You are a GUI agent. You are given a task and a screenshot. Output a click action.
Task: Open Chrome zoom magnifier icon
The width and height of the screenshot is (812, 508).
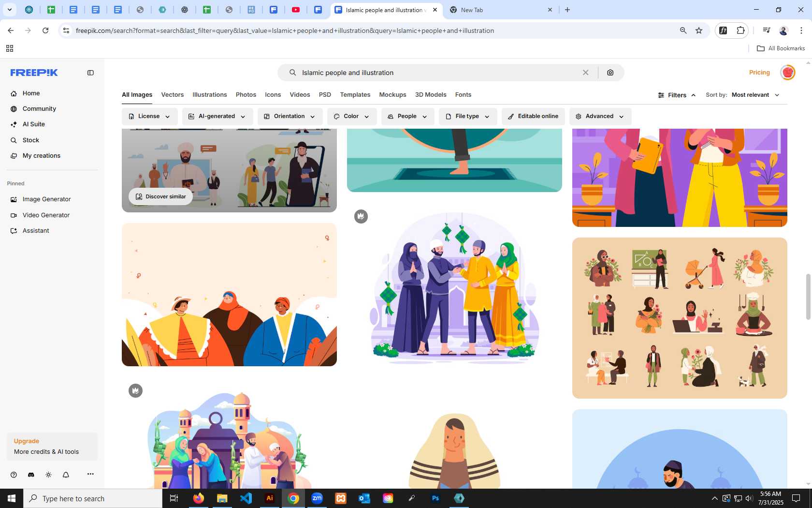pos(683,30)
